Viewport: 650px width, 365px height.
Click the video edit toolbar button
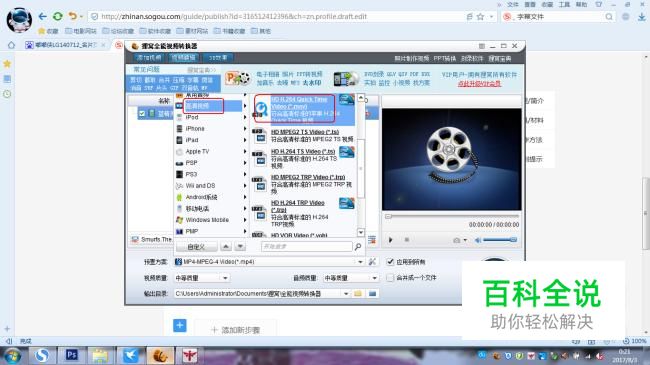[183, 58]
